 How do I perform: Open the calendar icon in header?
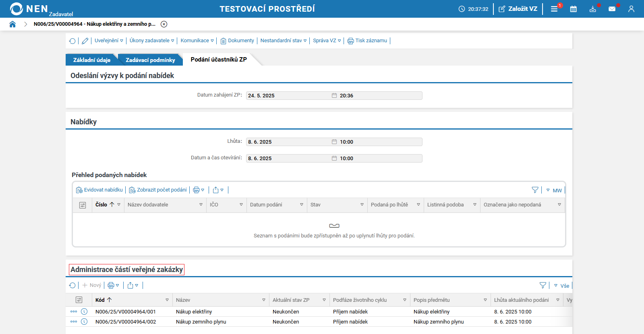tap(573, 9)
